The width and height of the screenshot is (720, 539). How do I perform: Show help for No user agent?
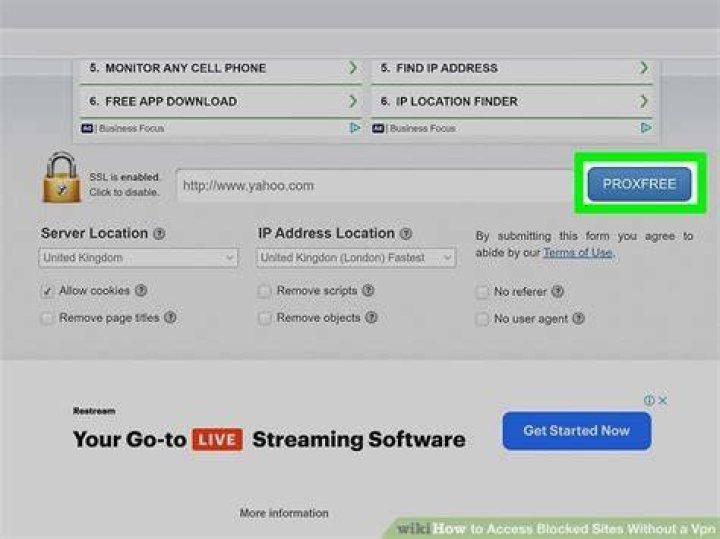coord(579,318)
